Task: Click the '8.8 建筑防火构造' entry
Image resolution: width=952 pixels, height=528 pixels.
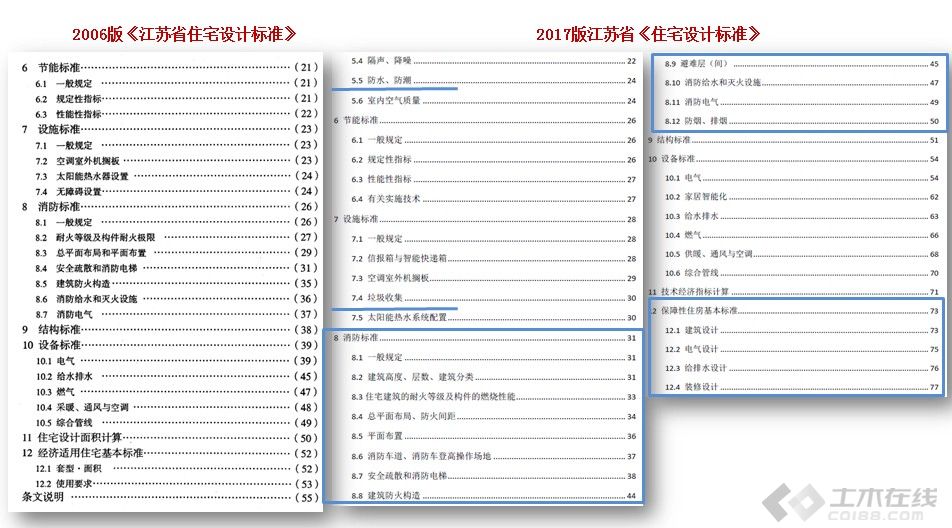Action: (x=386, y=496)
